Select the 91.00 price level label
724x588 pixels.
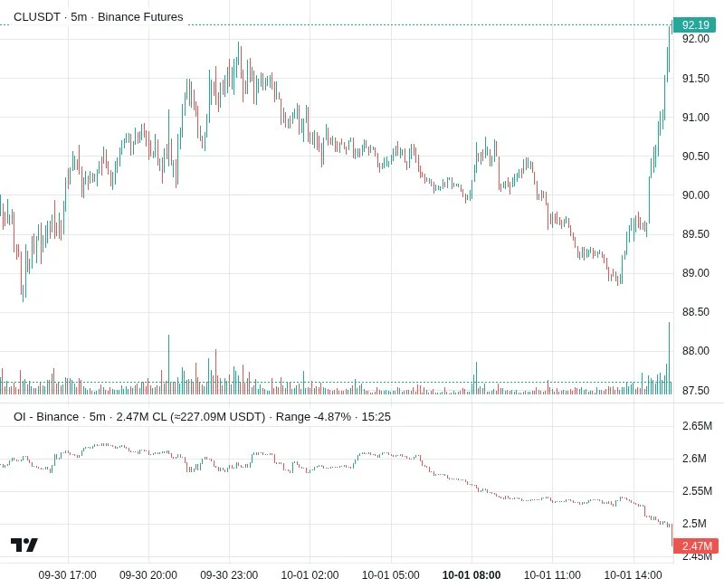point(696,118)
